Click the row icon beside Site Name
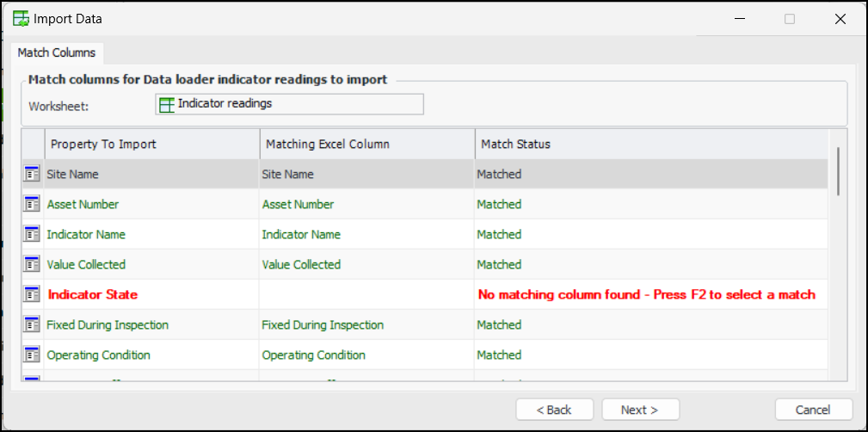 click(x=32, y=174)
